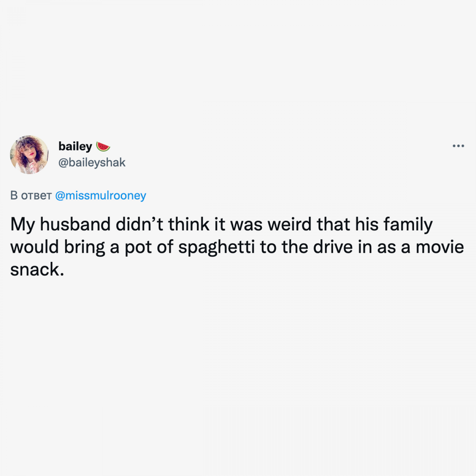Click the word "husband" in the tweet
This screenshot has height=476, width=476.
[x=75, y=224]
